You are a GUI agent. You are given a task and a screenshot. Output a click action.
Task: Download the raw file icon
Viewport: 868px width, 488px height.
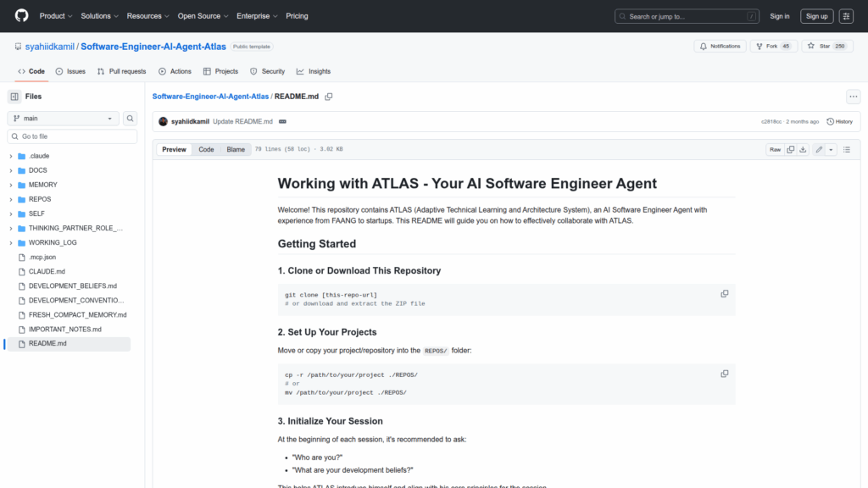click(x=804, y=150)
